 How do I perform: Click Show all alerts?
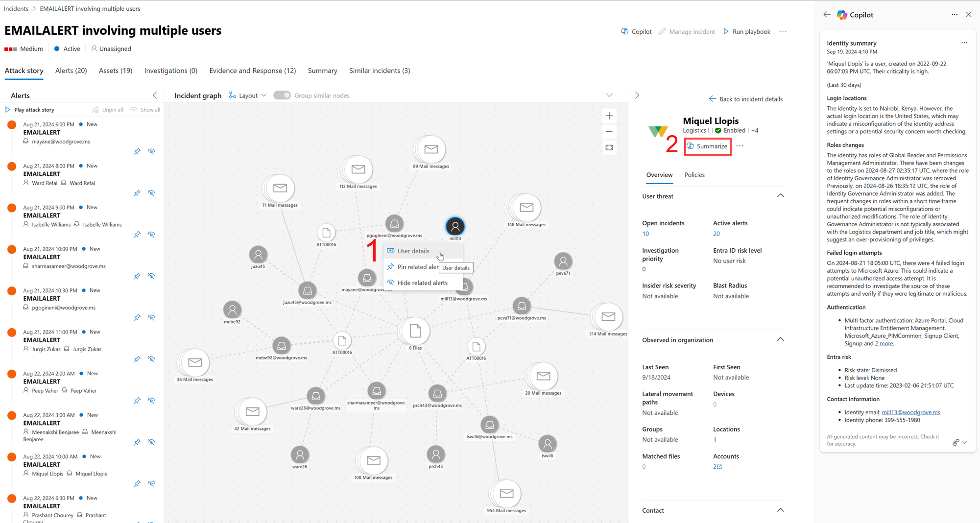[145, 110]
